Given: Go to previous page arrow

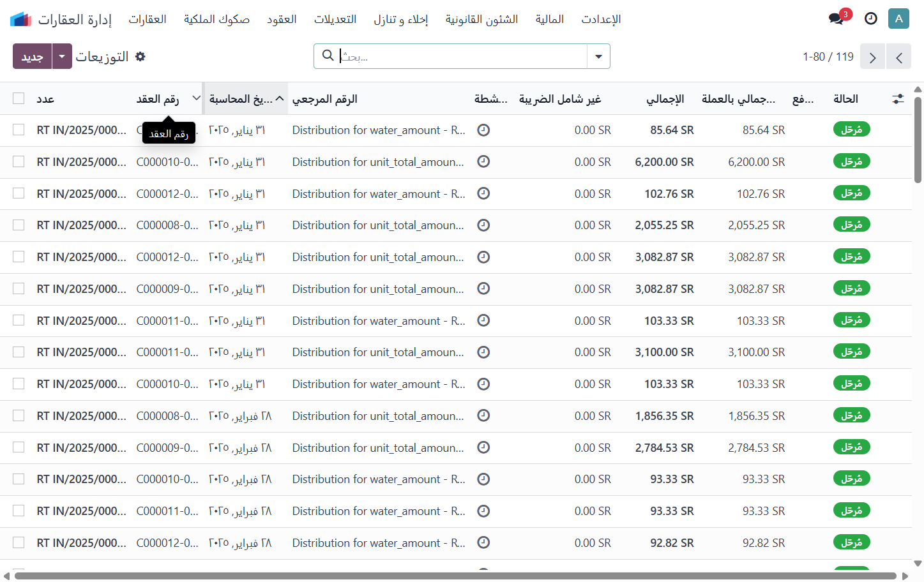Looking at the screenshot, I should [x=898, y=57].
